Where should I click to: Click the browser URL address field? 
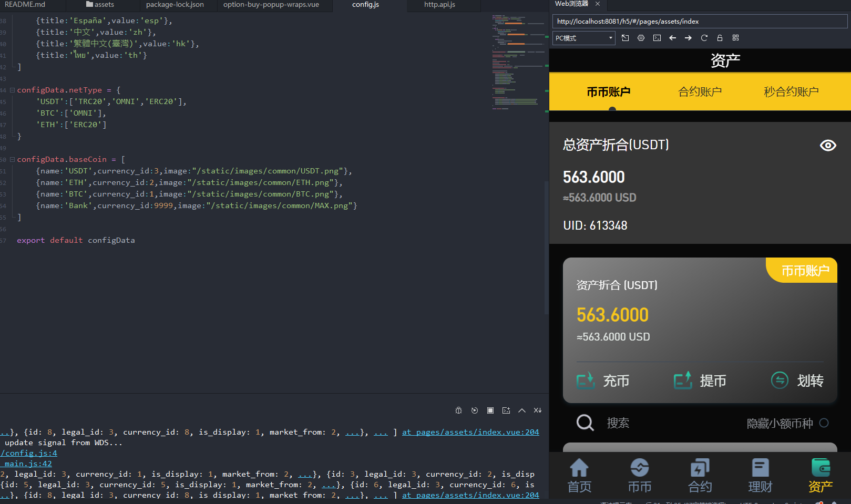[700, 22]
